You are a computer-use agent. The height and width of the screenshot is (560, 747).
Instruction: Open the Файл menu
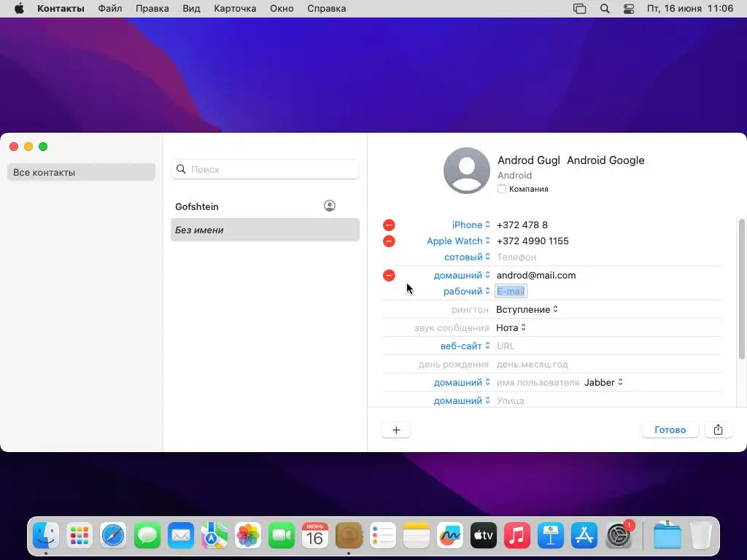tap(110, 9)
